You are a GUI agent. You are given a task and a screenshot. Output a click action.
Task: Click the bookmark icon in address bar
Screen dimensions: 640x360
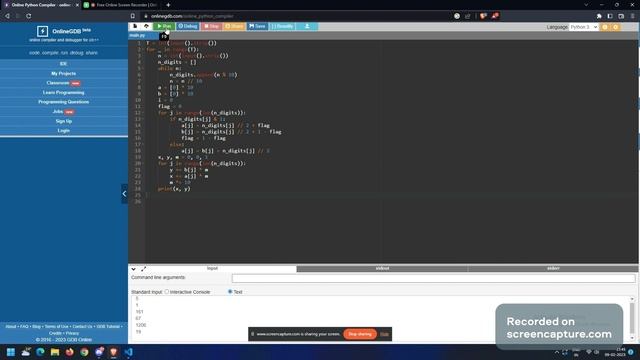pyautogui.click(x=133, y=16)
